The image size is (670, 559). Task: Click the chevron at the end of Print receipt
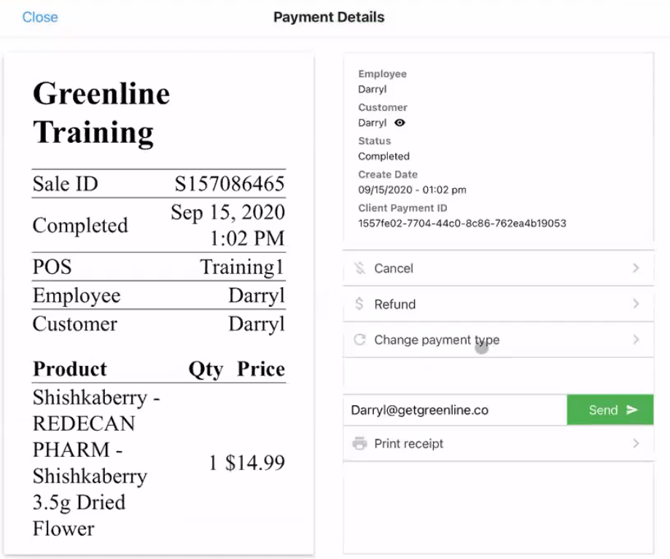tap(636, 444)
